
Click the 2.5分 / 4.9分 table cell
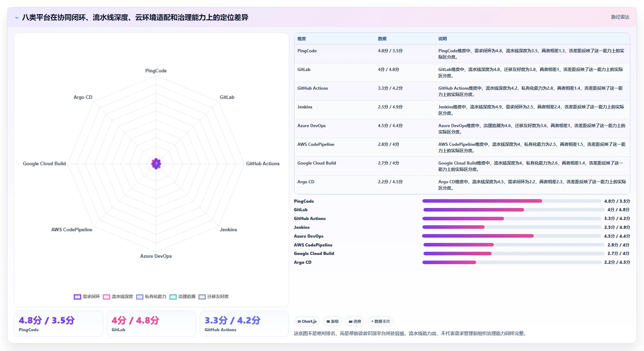click(390, 107)
